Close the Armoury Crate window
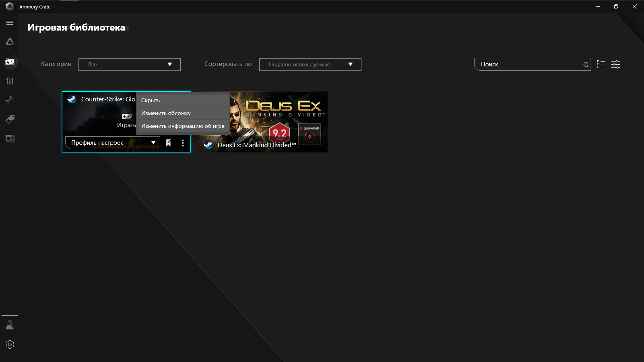 [x=635, y=6]
